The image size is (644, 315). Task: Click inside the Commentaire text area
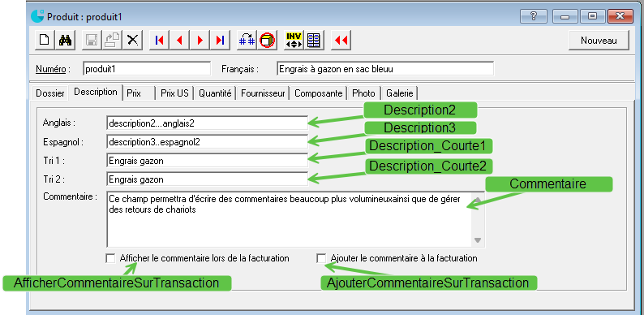coord(290,219)
